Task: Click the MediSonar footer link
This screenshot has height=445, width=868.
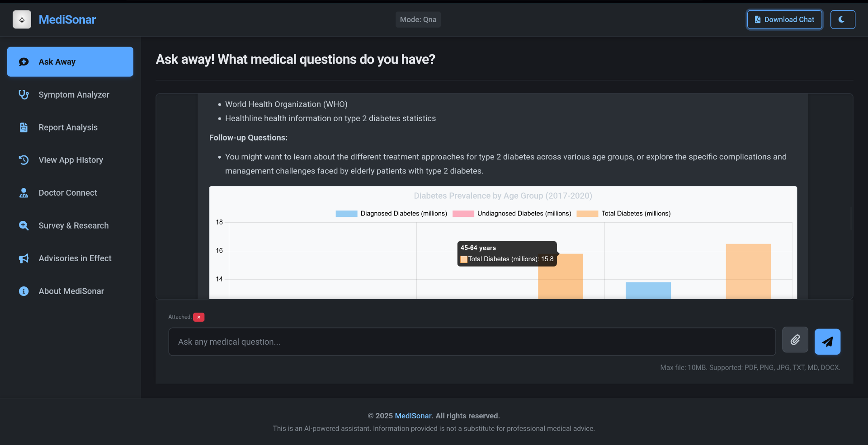Action: point(413,416)
